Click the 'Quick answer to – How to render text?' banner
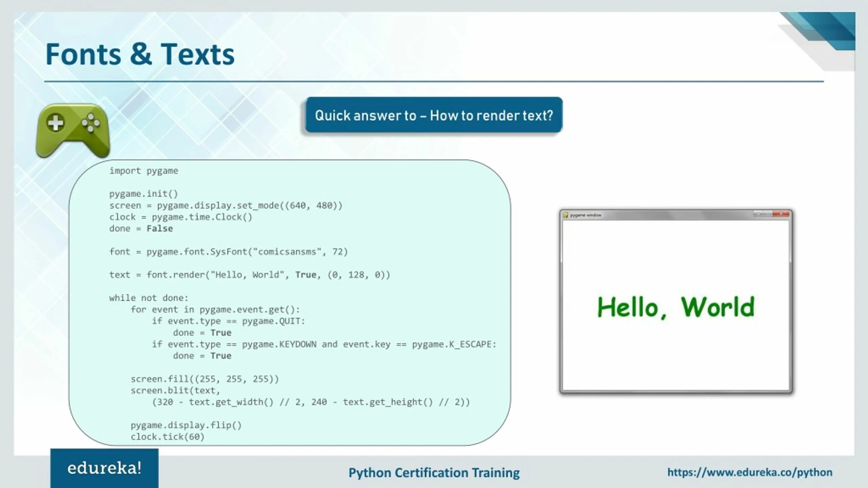Image resolution: width=868 pixels, height=488 pixels. pos(434,115)
